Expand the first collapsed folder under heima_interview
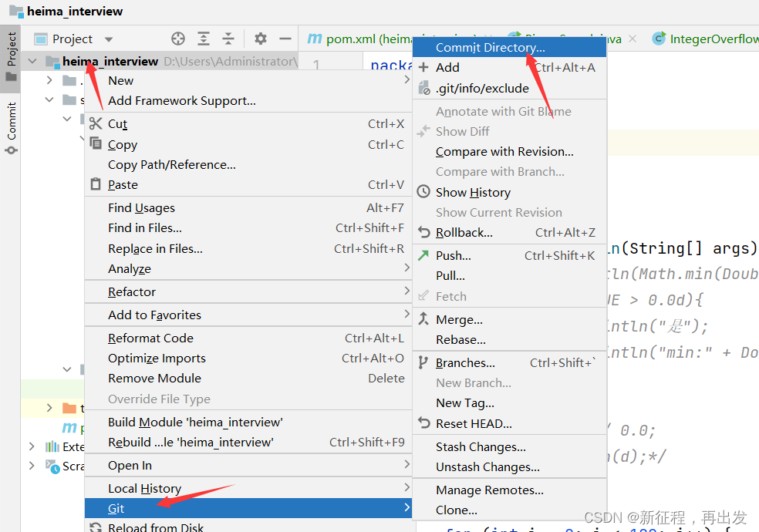Image resolution: width=759 pixels, height=532 pixels. point(49,80)
